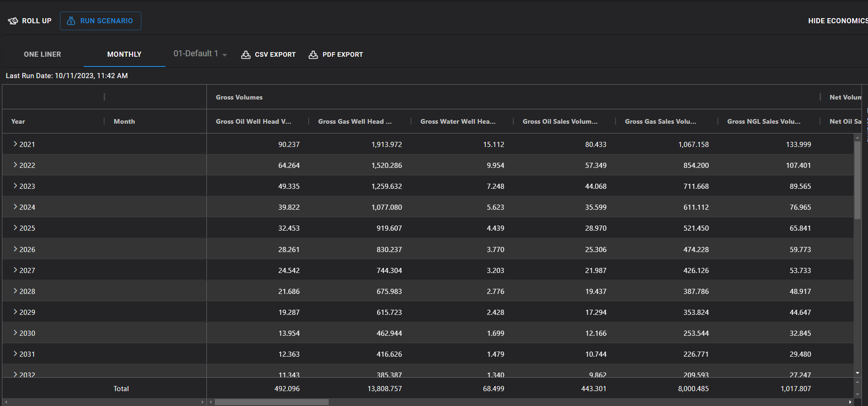Click the horizontal scrollbar right arrow

point(850,402)
